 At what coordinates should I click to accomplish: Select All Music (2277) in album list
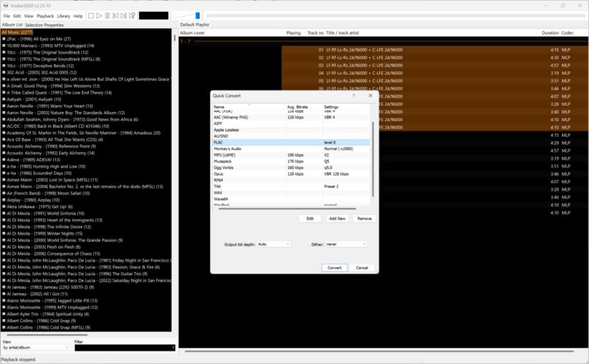pos(17,32)
